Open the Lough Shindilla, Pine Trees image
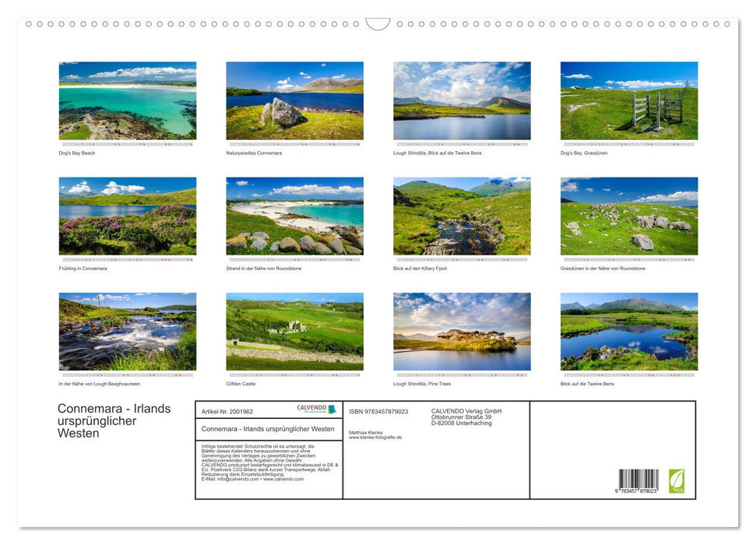 click(462, 332)
